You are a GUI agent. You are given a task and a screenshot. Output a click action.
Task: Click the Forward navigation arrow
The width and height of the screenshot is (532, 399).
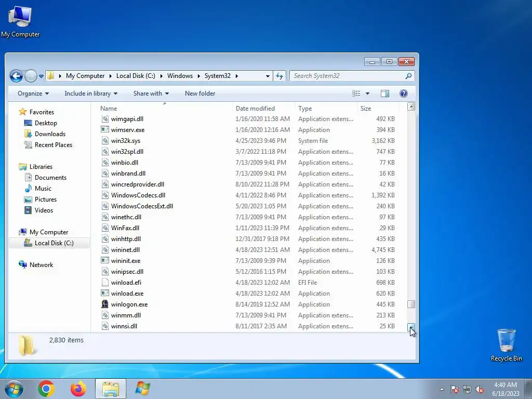pyautogui.click(x=31, y=76)
